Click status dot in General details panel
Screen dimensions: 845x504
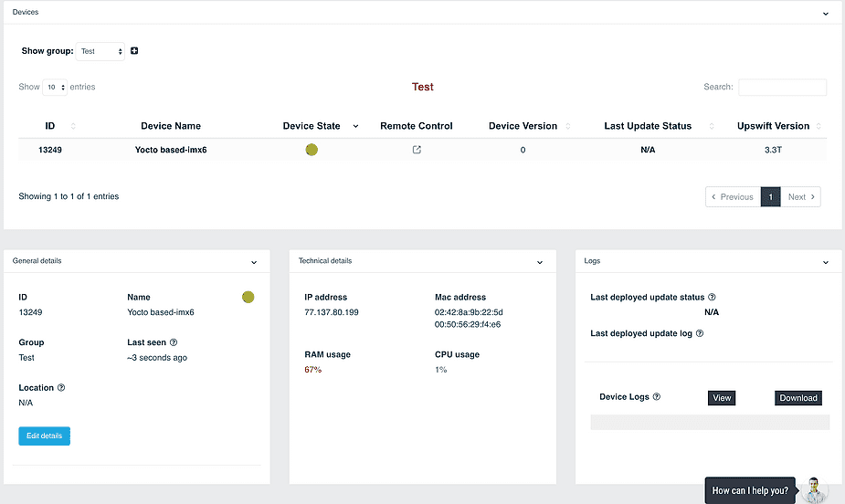[248, 298]
